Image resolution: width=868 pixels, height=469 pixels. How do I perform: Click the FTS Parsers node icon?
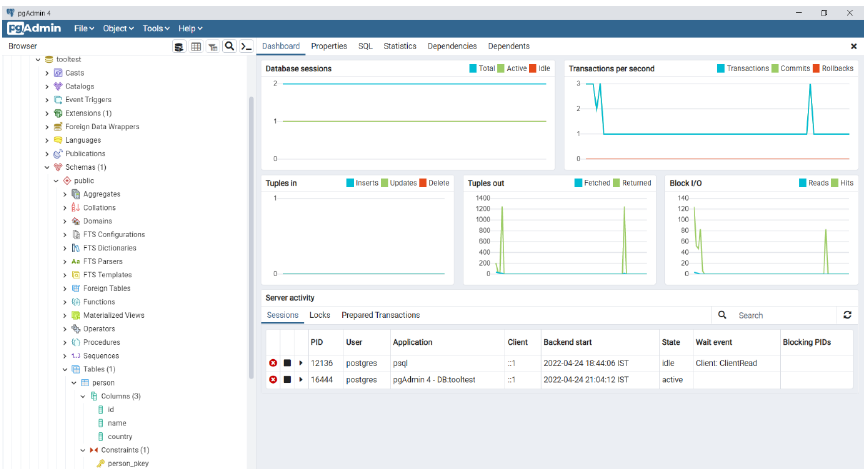click(76, 261)
